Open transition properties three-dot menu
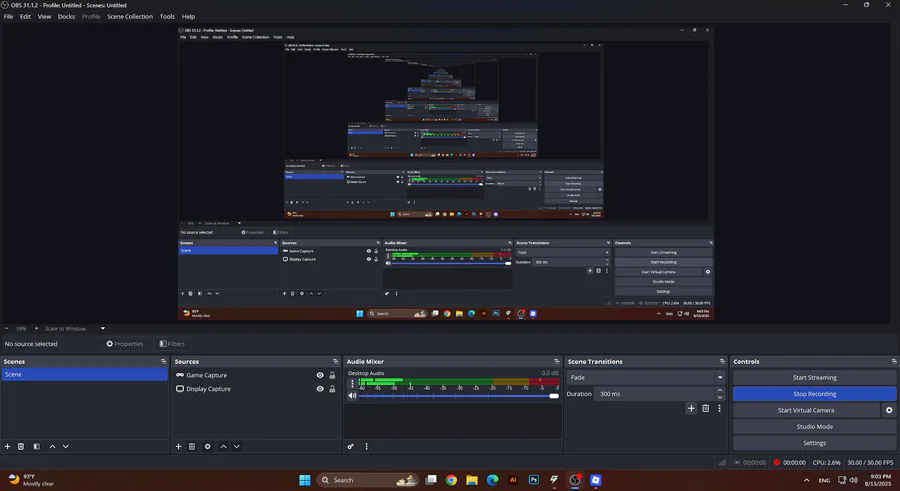Image resolution: width=900 pixels, height=491 pixels. pos(719,408)
